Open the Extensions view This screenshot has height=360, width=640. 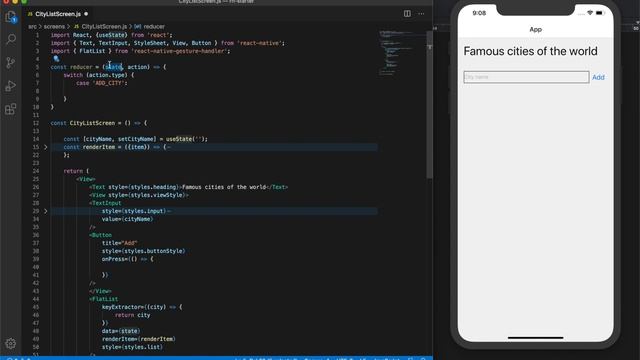point(11,109)
